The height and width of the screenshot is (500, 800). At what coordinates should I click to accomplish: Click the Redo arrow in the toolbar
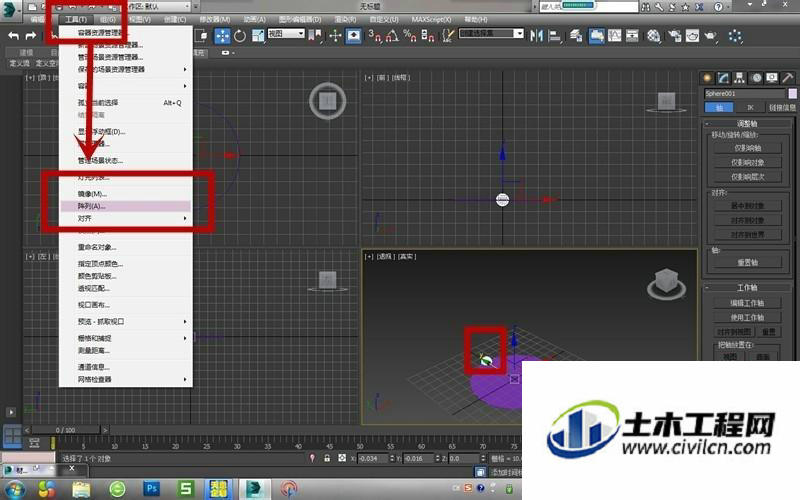pos(31,36)
